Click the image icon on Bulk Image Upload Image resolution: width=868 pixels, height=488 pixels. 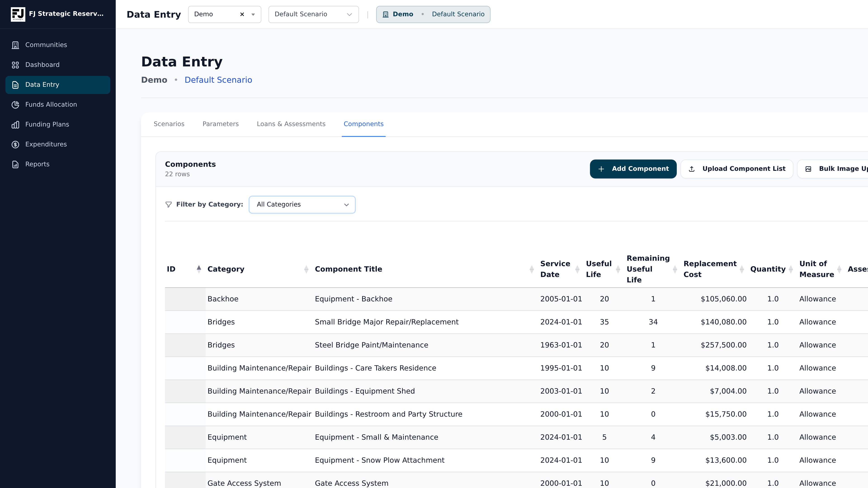click(808, 169)
